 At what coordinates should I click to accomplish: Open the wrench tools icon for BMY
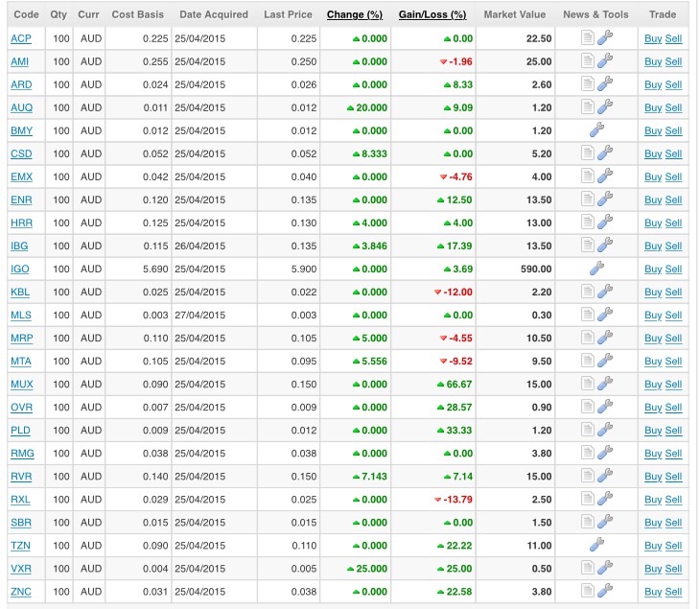pyautogui.click(x=596, y=129)
